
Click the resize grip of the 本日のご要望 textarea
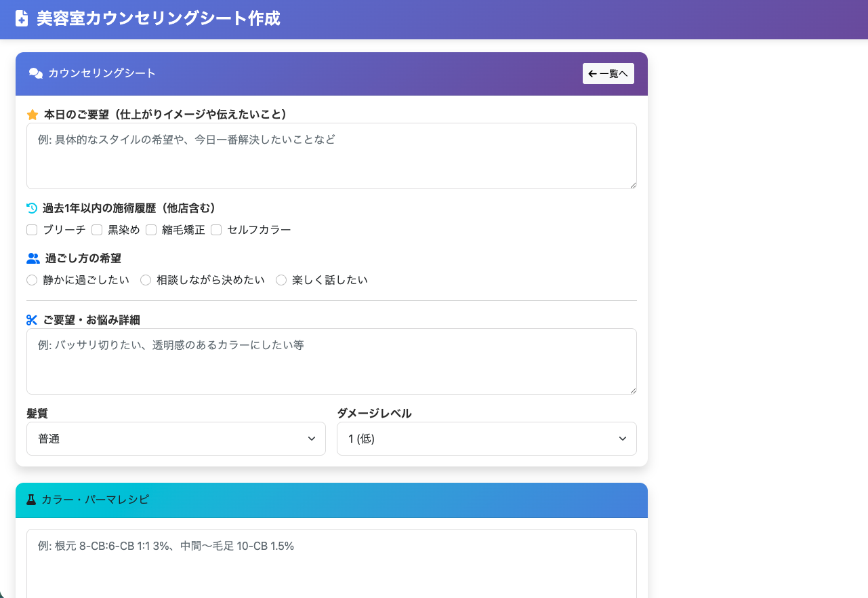tap(634, 184)
